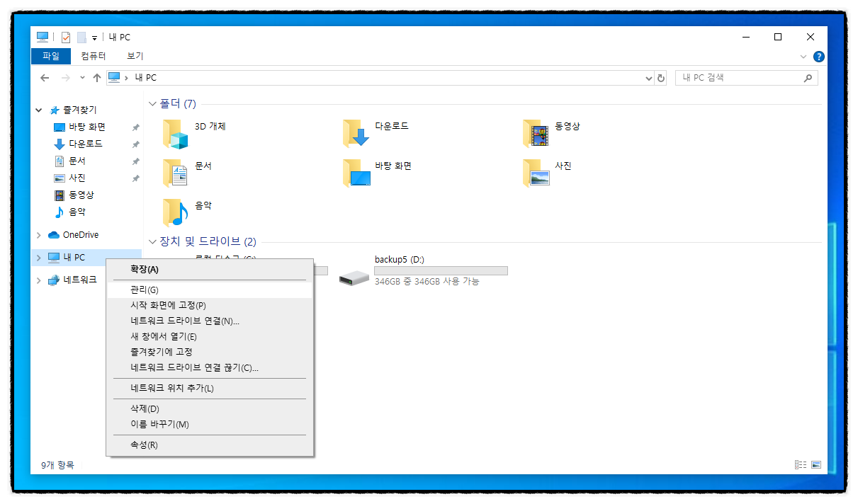The width and height of the screenshot is (858, 504).
Task: Switch to large icons view in status bar
Action: click(816, 465)
